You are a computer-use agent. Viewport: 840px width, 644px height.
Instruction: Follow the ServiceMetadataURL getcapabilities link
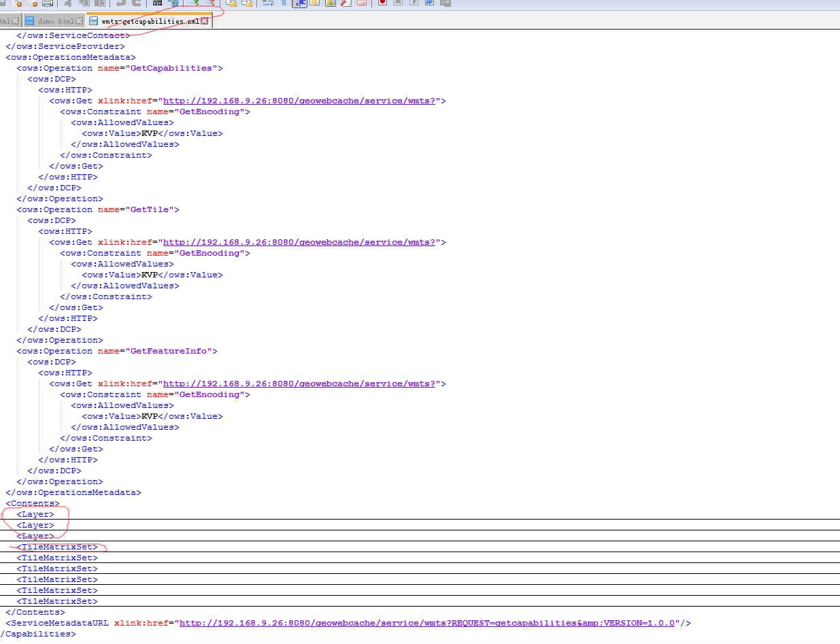click(x=426, y=623)
